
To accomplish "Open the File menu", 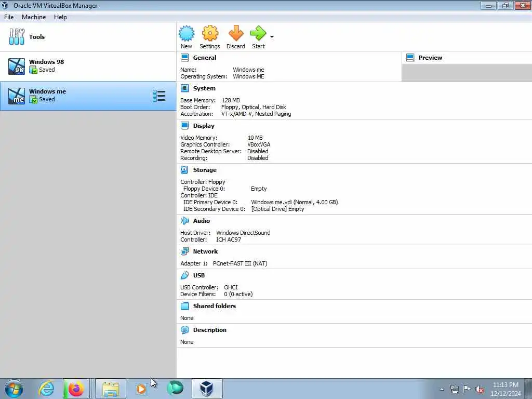I will pyautogui.click(x=9, y=17).
